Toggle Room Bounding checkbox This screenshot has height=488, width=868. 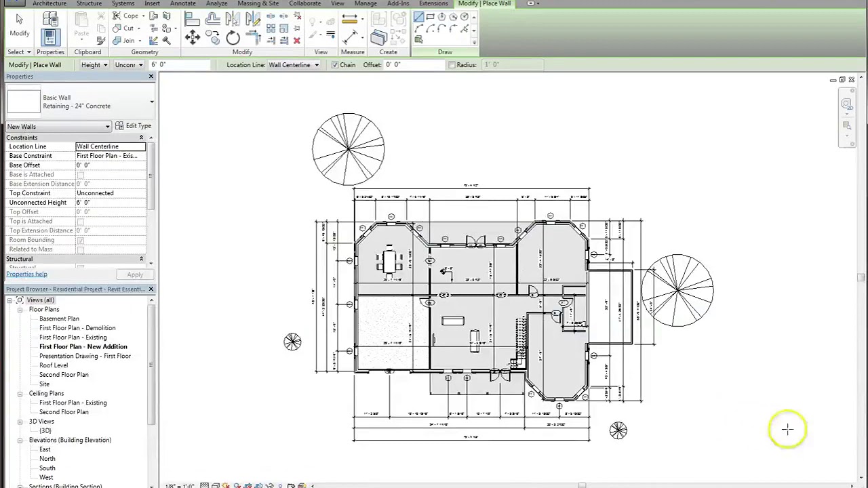click(x=81, y=241)
